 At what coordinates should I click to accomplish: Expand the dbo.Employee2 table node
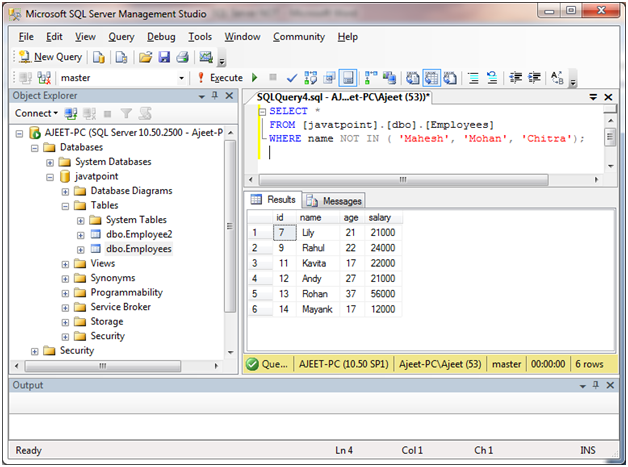[81, 235]
